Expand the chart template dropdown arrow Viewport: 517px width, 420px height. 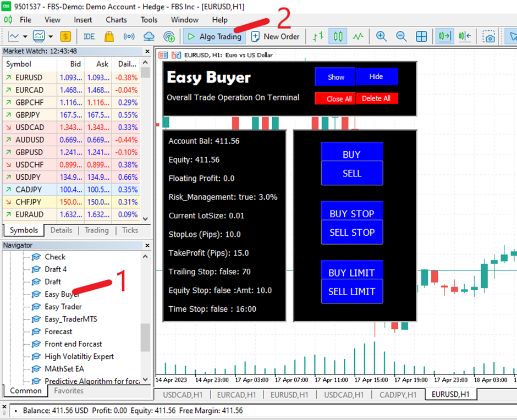(x=51, y=37)
